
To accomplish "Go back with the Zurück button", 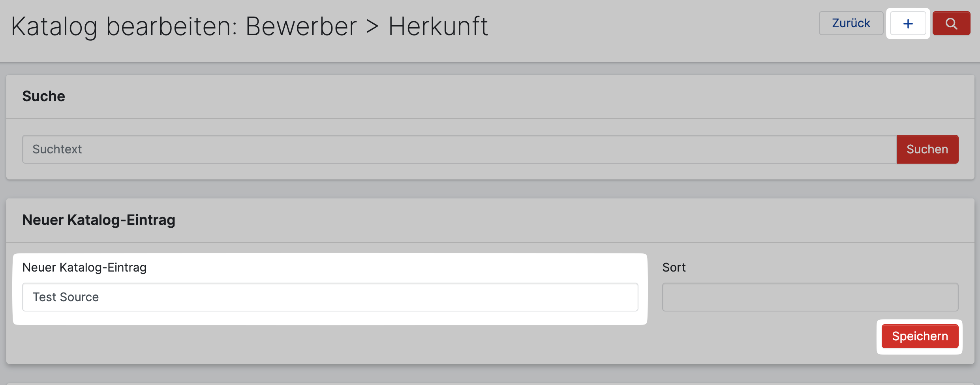I will tap(851, 24).
